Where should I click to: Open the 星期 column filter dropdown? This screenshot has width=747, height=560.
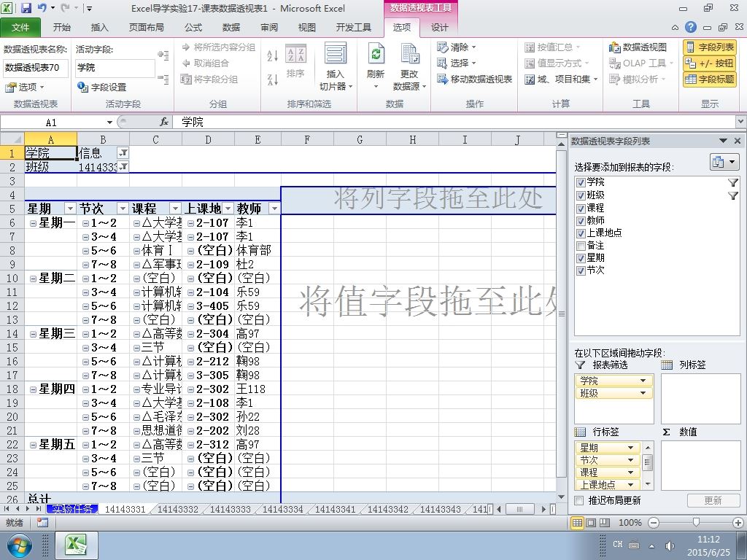click(x=71, y=209)
